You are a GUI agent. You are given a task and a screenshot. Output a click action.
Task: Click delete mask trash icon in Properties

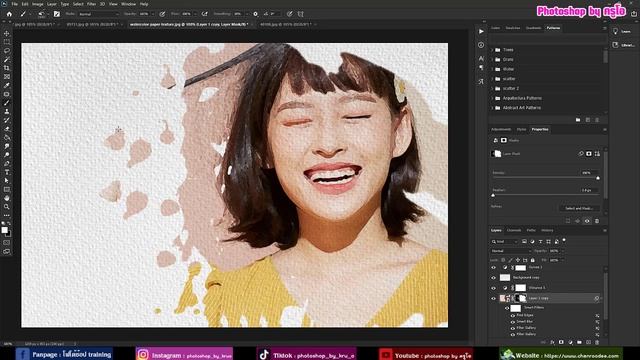(x=597, y=221)
